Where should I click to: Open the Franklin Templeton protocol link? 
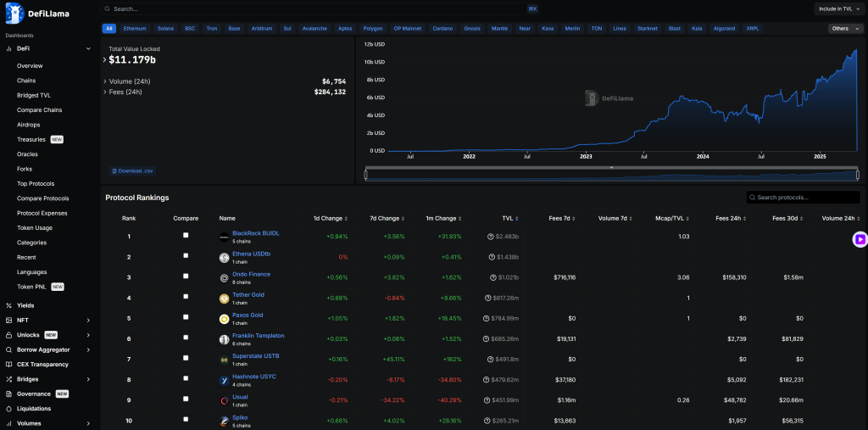coord(259,335)
